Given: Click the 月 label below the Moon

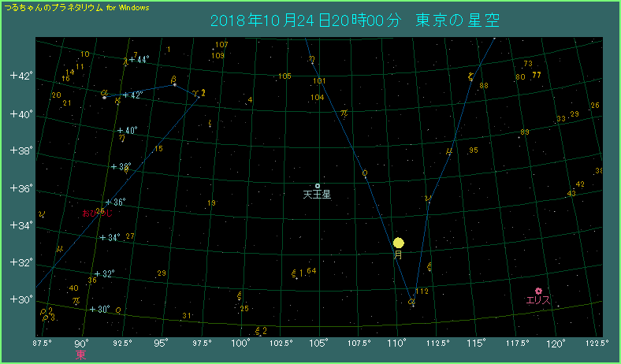Looking at the screenshot, I should click(399, 255).
